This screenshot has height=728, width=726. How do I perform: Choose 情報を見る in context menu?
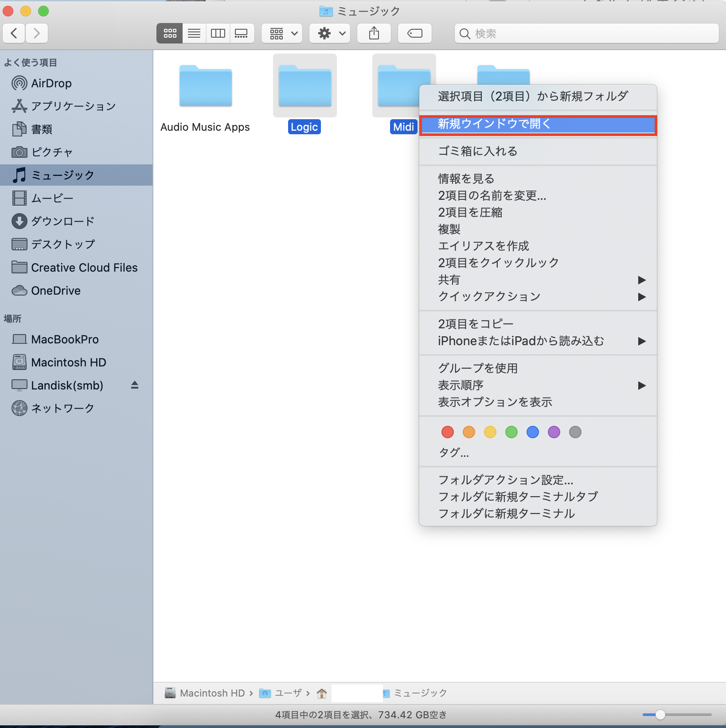[x=538, y=179]
